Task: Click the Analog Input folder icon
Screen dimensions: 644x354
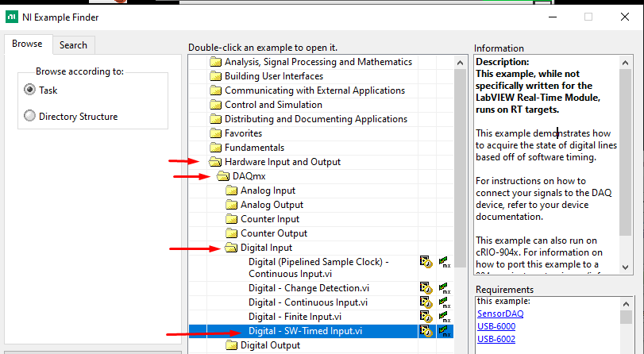Action: point(231,190)
